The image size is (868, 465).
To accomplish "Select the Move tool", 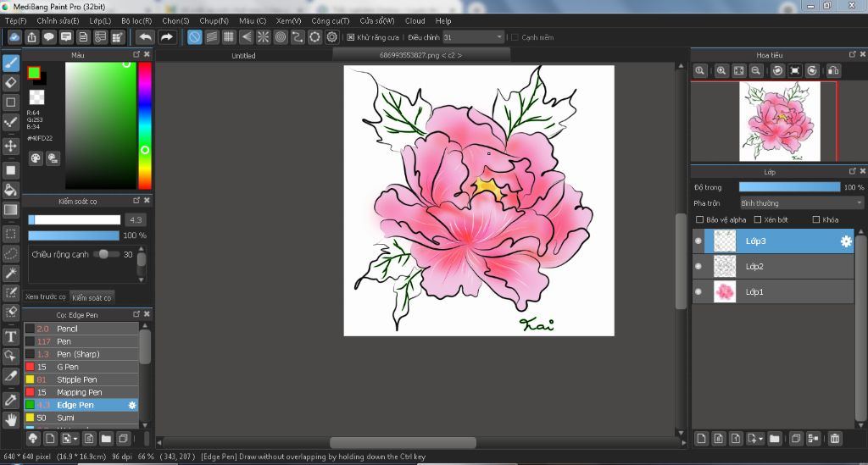I will [x=10, y=146].
